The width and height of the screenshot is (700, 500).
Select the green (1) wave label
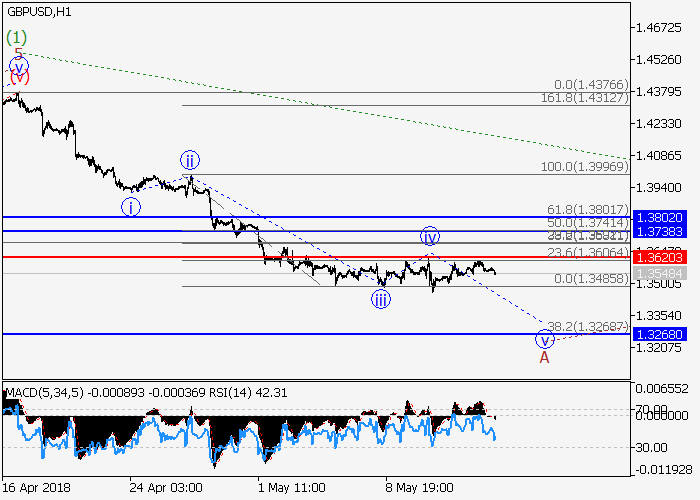(x=16, y=37)
